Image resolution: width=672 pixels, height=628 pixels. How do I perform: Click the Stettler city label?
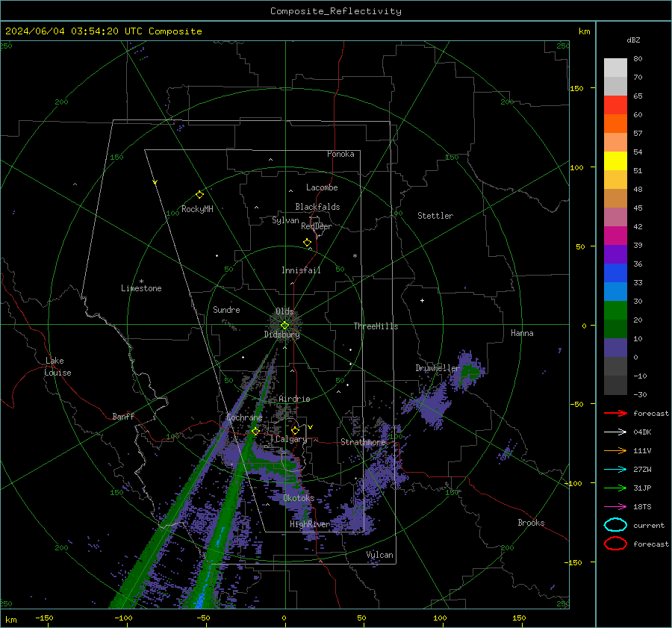[435, 216]
